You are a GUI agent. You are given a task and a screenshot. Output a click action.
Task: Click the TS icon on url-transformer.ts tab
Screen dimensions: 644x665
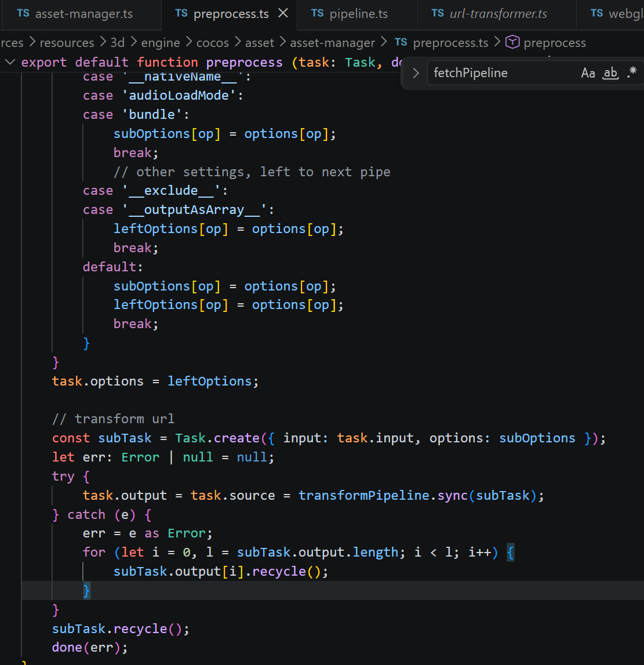pos(438,13)
